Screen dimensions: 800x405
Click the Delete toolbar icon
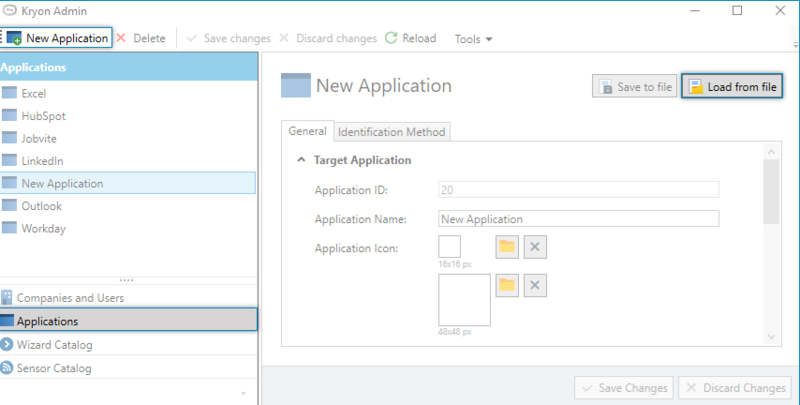click(x=122, y=38)
